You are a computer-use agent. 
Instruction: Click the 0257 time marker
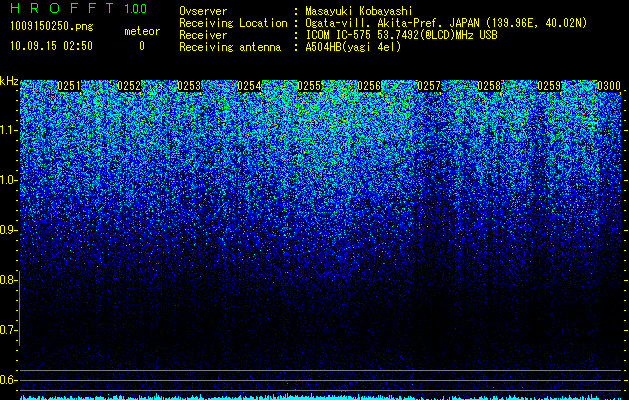tap(429, 86)
